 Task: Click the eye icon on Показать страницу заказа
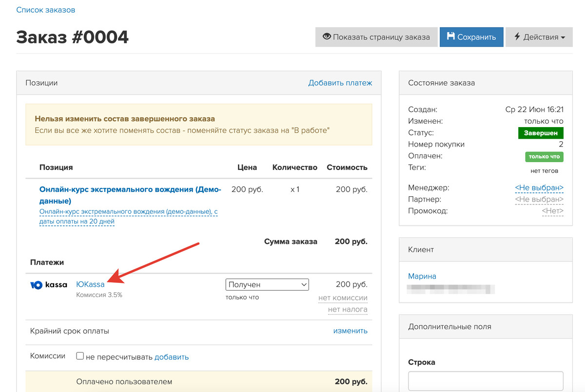click(327, 37)
